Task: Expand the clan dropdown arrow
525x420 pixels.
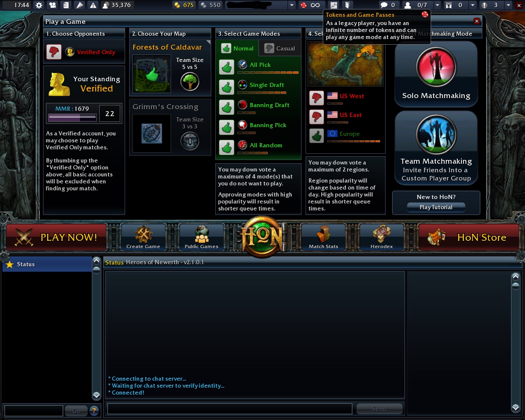Action: (472, 5)
